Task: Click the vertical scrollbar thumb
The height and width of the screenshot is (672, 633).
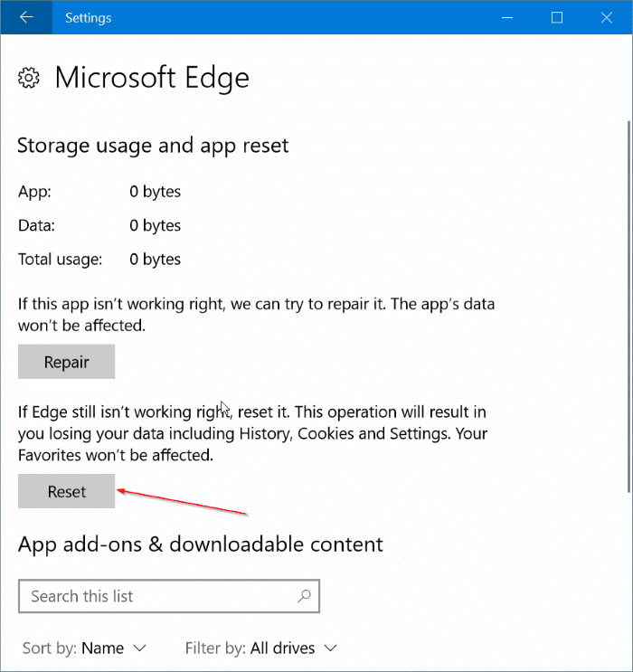Action: pos(628,307)
